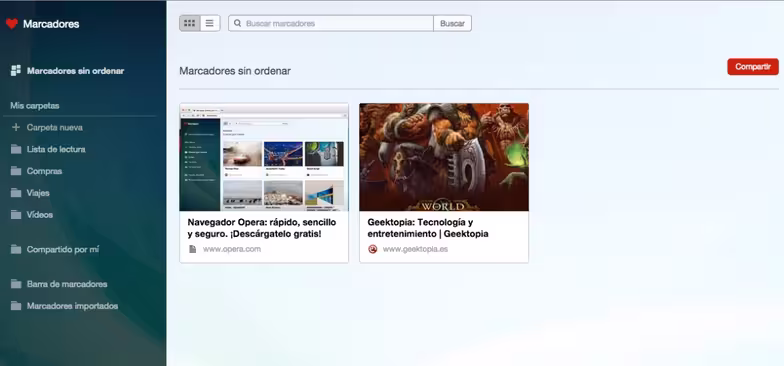Open the Compras folder
This screenshot has height=366, width=784.
click(x=44, y=171)
